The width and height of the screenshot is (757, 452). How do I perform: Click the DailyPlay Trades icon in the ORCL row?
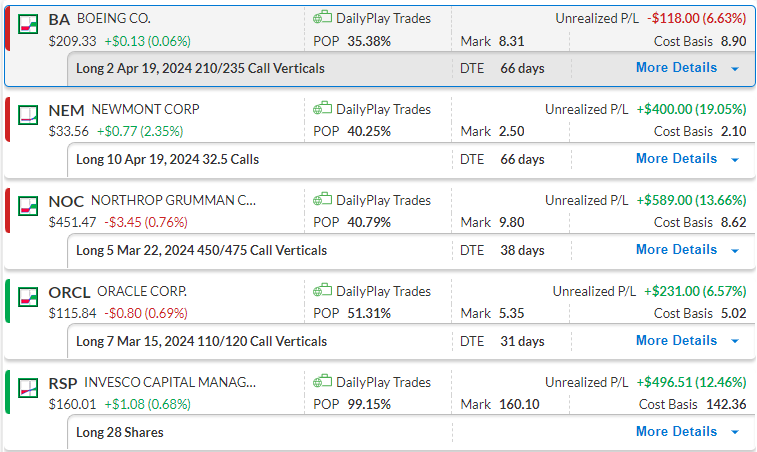pos(322,291)
